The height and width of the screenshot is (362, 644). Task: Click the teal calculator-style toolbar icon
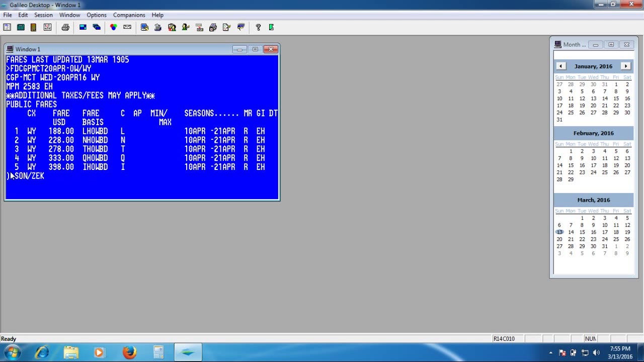click(21, 27)
